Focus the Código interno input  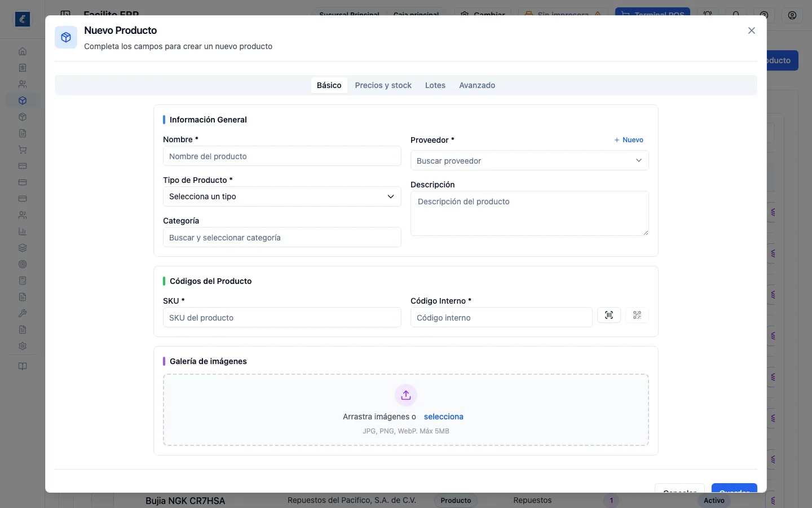pos(501,317)
